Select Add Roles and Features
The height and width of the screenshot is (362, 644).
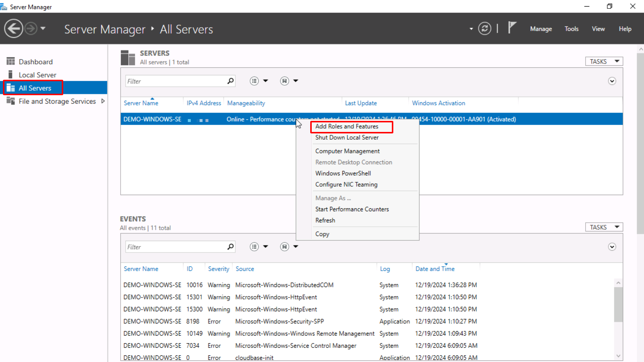tap(347, 126)
